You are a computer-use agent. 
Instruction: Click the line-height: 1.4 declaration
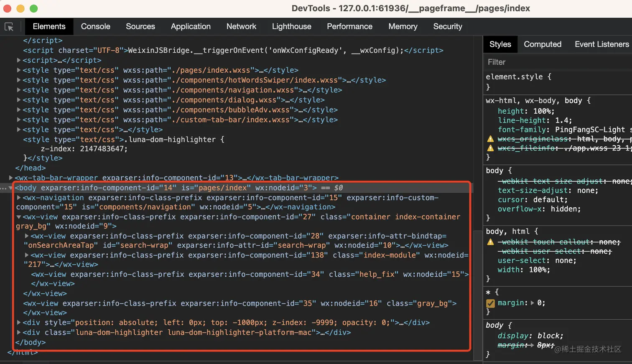coord(535,120)
